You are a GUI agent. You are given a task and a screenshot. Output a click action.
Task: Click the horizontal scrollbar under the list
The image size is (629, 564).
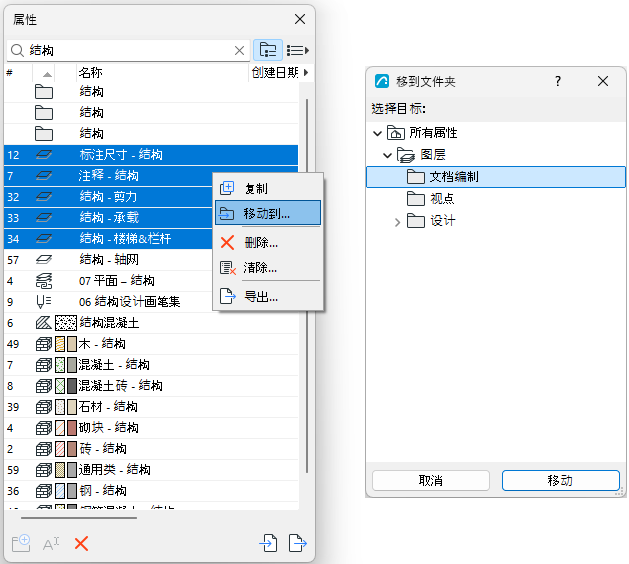pos(79,518)
